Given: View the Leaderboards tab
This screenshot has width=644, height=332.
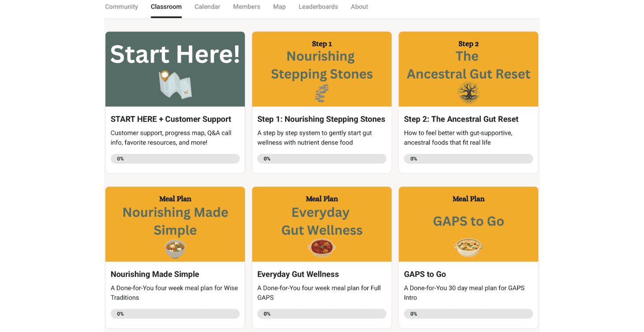Looking at the screenshot, I should (x=318, y=7).
